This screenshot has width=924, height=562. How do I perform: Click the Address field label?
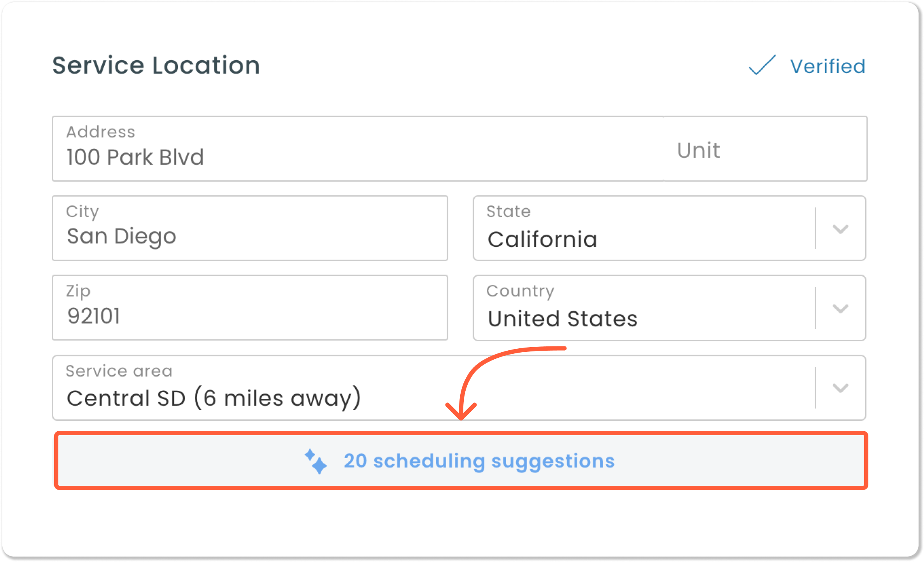101,132
